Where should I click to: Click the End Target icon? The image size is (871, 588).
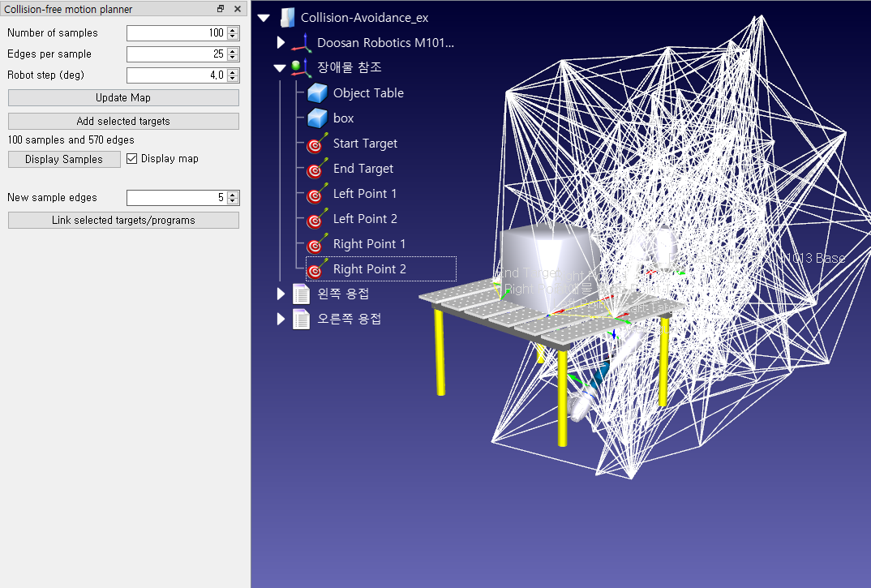tap(317, 169)
